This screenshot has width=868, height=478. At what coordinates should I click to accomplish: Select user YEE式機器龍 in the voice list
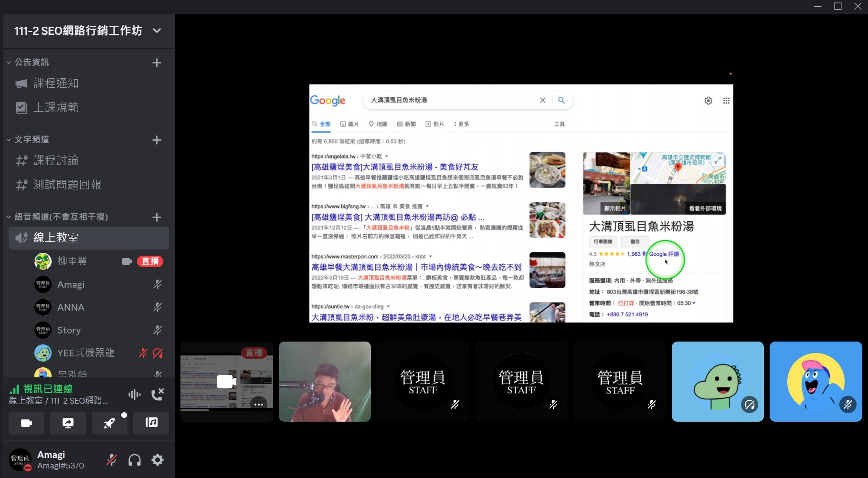(86, 353)
